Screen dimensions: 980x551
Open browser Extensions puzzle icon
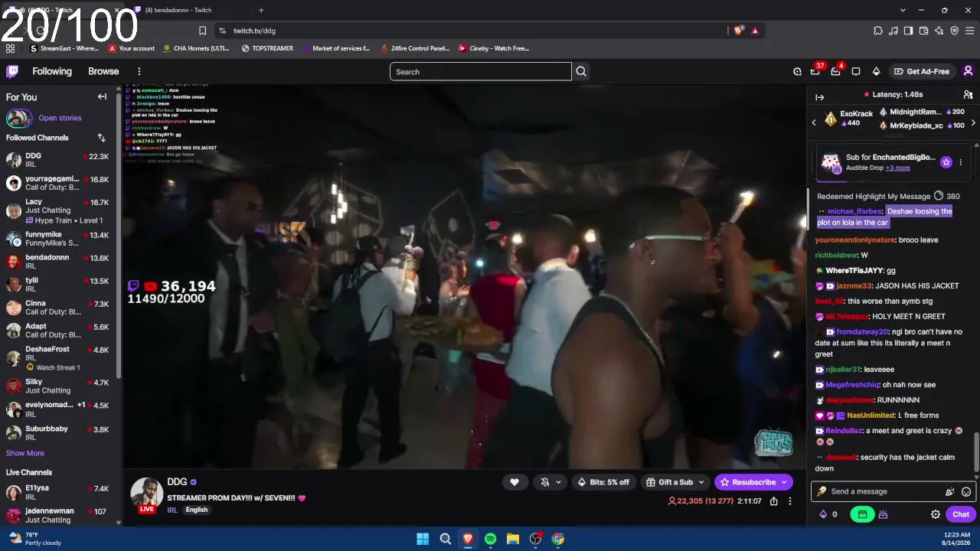pyautogui.click(x=877, y=31)
